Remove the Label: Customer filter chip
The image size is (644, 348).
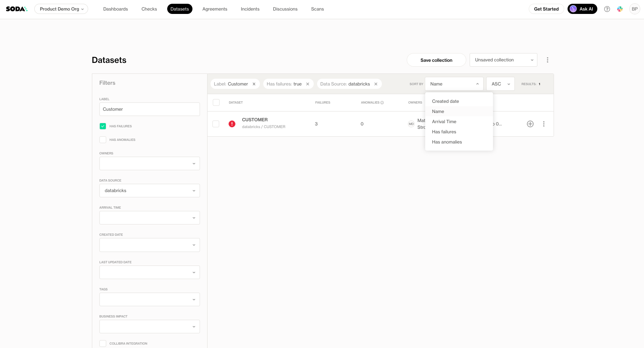254,84
